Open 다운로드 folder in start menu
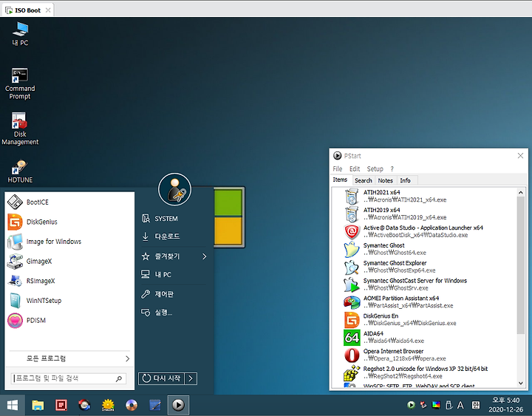This screenshot has width=532, height=416. pos(174,236)
